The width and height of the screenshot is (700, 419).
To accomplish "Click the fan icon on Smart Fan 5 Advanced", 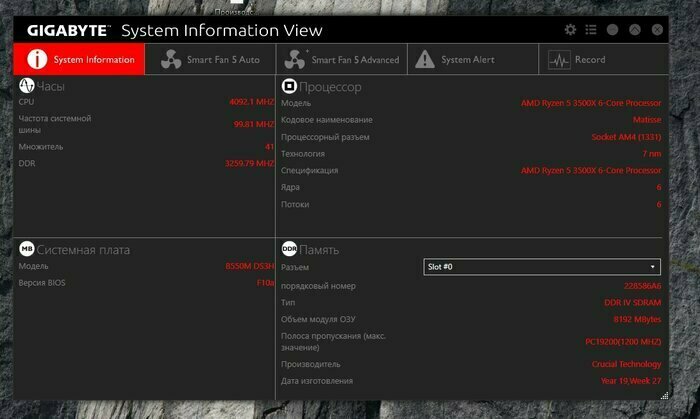I will click(x=295, y=59).
